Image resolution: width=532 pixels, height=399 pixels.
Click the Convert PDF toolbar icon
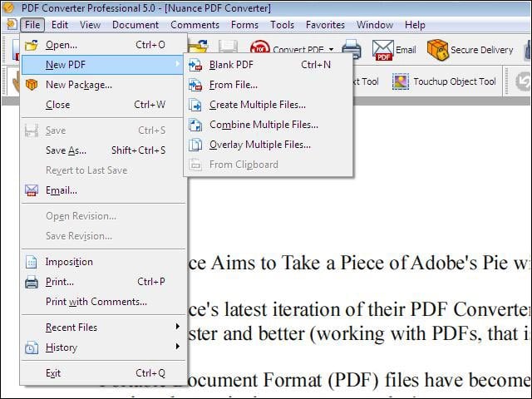[260, 47]
